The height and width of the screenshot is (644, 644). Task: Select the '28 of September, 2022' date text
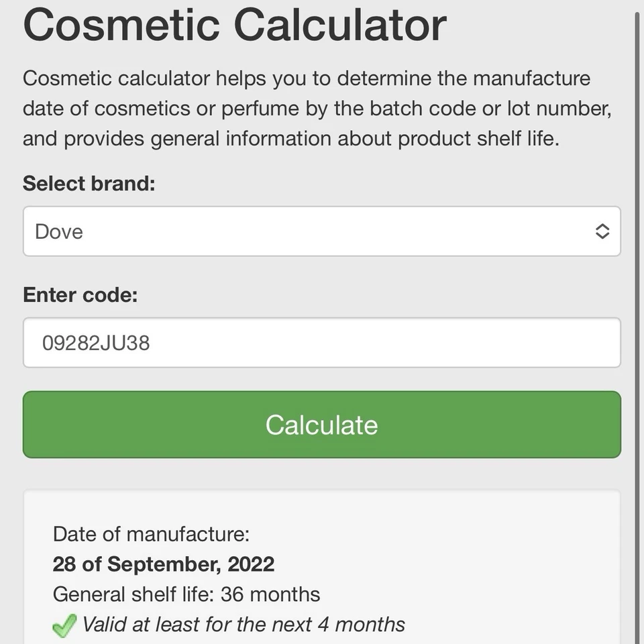tap(164, 564)
